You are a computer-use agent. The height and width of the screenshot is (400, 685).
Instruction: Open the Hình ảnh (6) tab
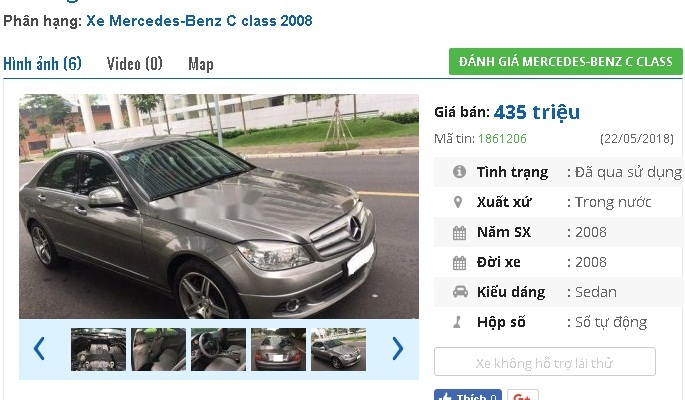42,64
